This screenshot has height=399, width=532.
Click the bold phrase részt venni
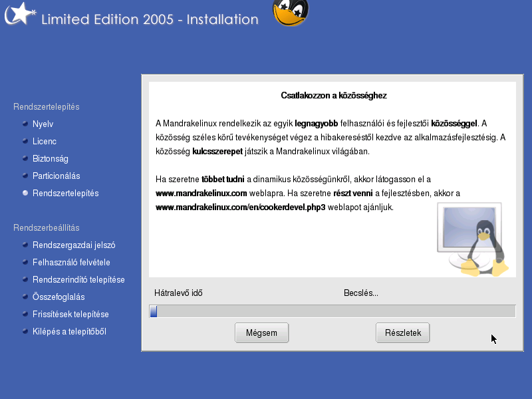353,194
